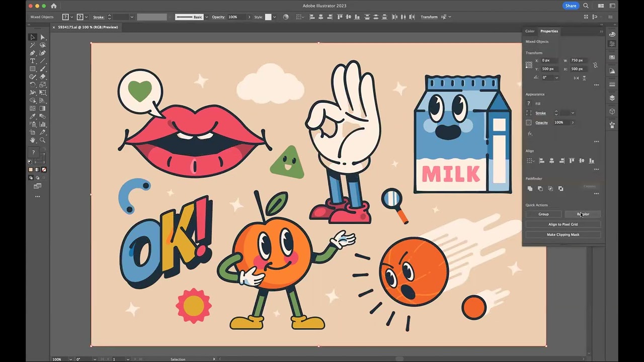Click the Make Clipping Mask button
This screenshot has width=644, height=362.
point(563,234)
